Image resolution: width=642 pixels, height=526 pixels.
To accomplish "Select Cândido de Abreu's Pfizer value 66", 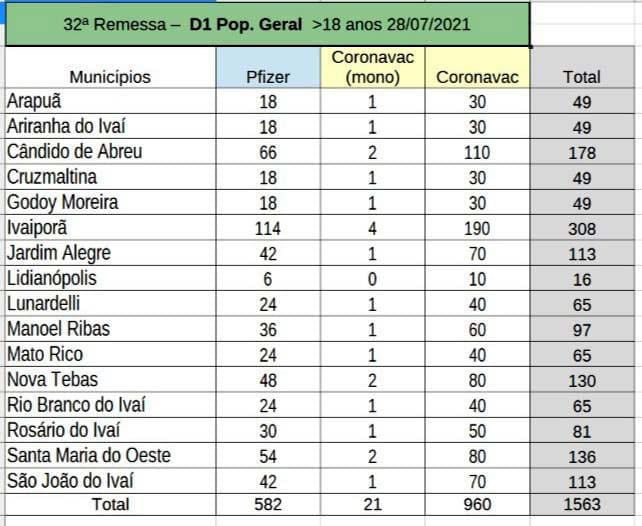I will [x=268, y=152].
